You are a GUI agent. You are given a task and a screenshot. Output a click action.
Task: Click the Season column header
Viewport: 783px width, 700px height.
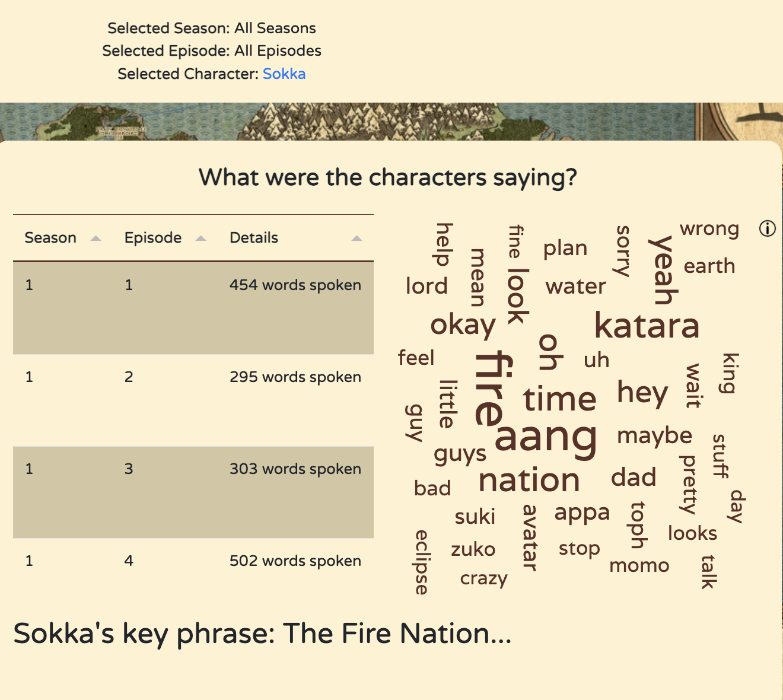click(50, 238)
